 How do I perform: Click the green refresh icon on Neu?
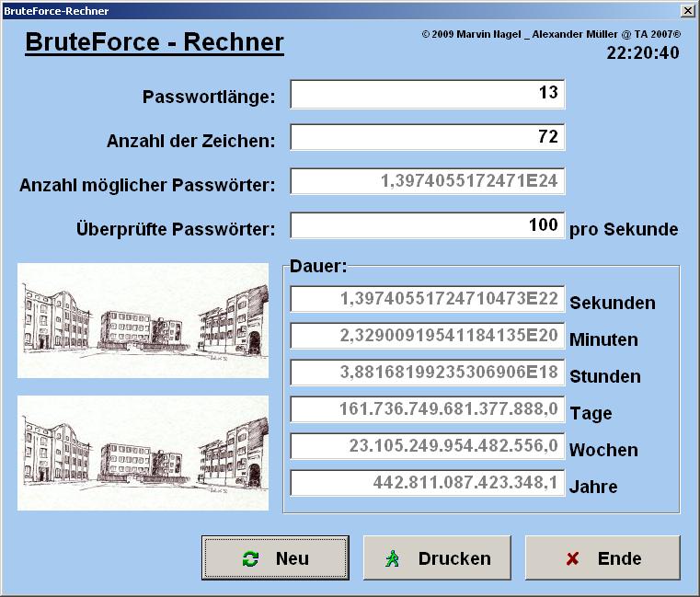250,558
